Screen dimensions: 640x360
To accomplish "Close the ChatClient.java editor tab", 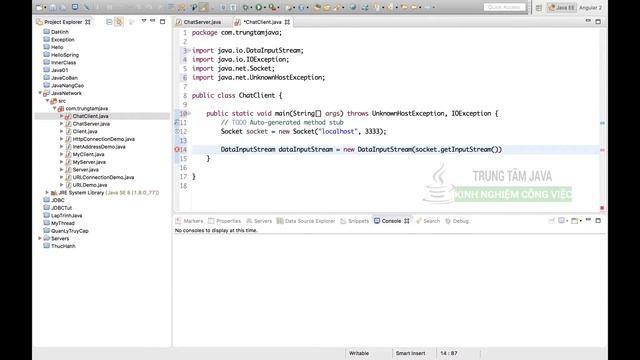I will pyautogui.click(x=287, y=22).
